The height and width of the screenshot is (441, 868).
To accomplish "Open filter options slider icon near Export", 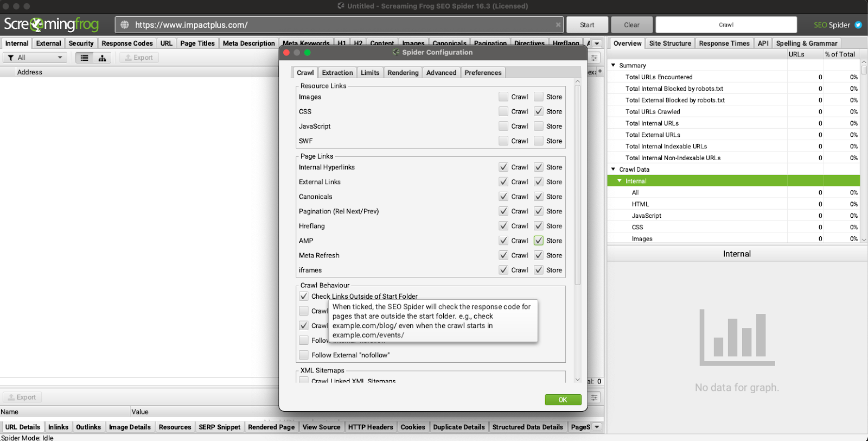I will [x=595, y=58].
